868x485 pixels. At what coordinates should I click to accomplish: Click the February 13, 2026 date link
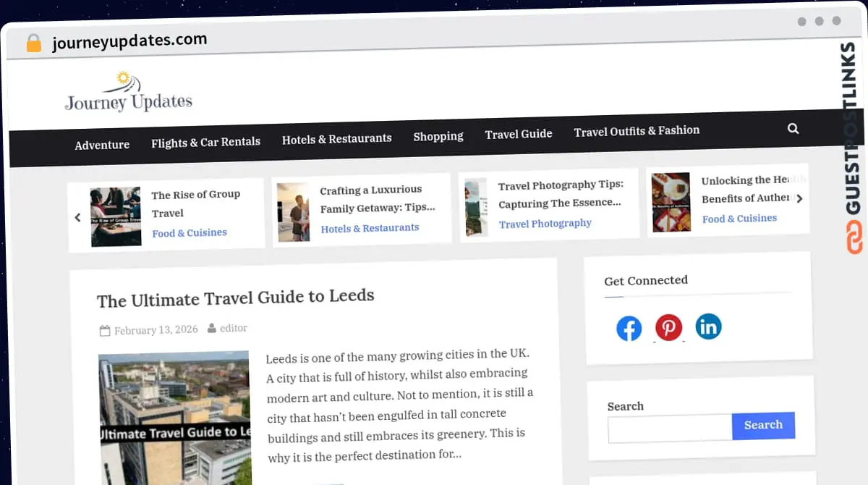(156, 330)
